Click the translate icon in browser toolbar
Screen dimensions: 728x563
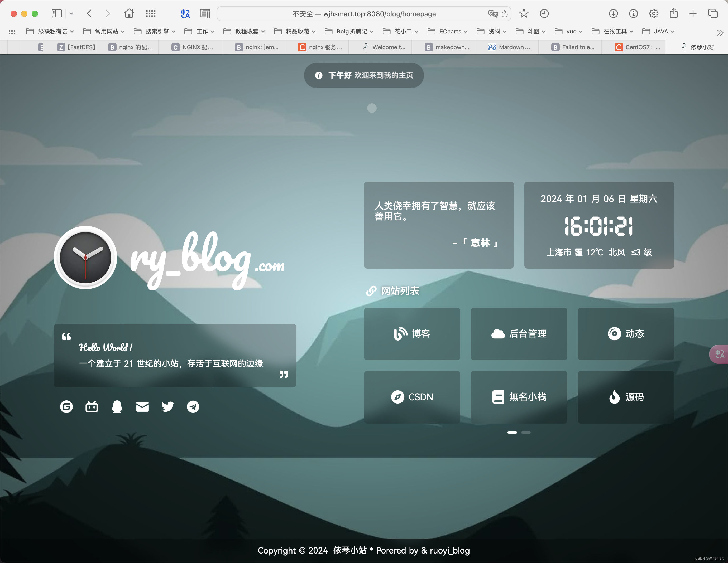tap(185, 14)
